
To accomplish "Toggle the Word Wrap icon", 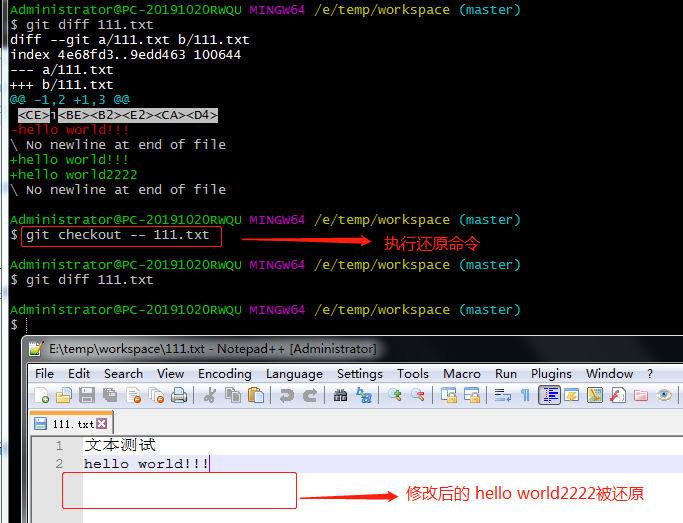I will pyautogui.click(x=503, y=395).
